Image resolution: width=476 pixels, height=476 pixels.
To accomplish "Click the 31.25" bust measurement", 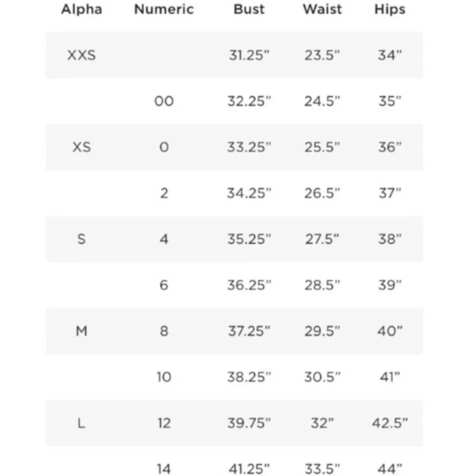I will click(x=249, y=55).
